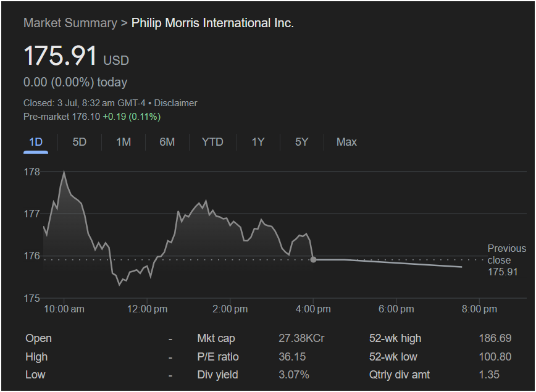This screenshot has width=536, height=392.
Task: Click the 4:00 pm closing price marker dot
Action: tap(313, 260)
